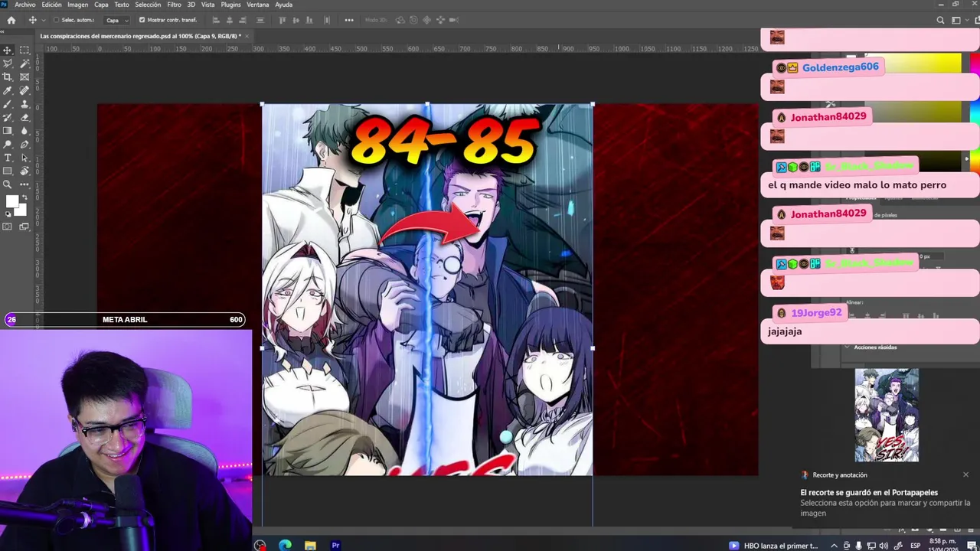Select the Eraser tool
Viewport: 980px width, 551px height.
tap(24, 117)
